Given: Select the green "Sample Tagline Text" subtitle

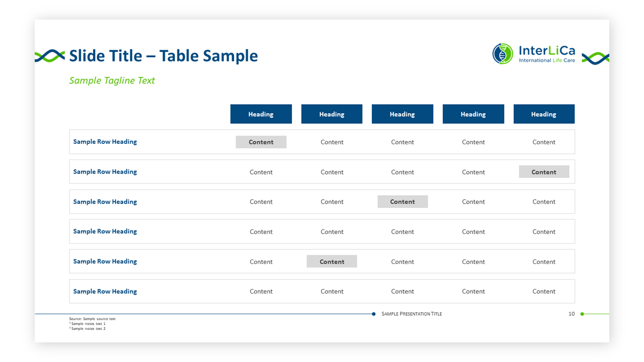Looking at the screenshot, I should pos(112,80).
